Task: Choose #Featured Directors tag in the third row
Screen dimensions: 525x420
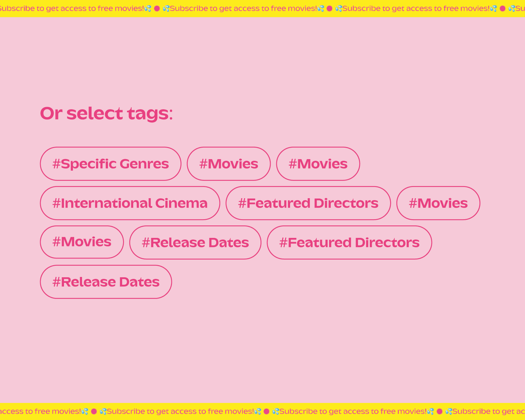Action: tap(349, 242)
